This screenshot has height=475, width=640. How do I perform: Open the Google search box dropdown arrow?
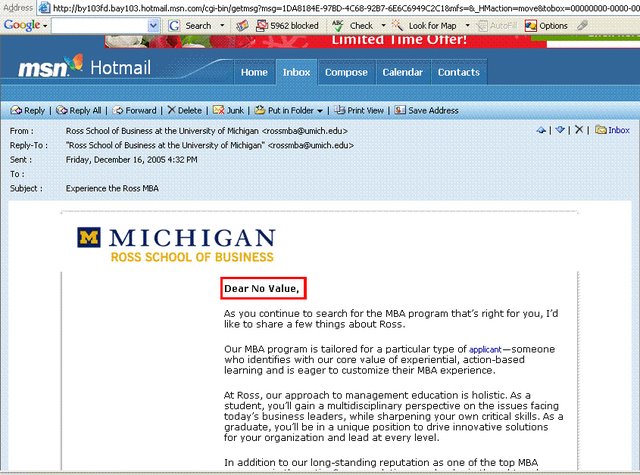[x=153, y=26]
